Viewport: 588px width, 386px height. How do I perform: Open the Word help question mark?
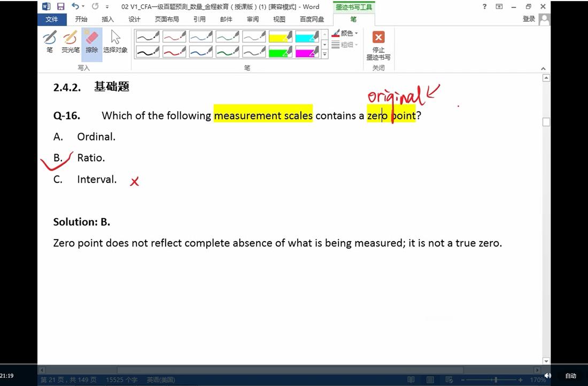point(485,6)
